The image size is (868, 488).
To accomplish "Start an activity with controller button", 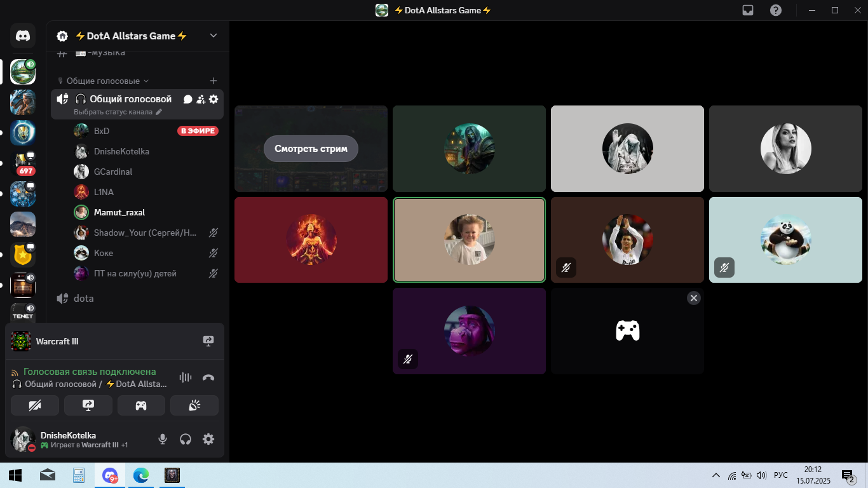I will point(141,405).
